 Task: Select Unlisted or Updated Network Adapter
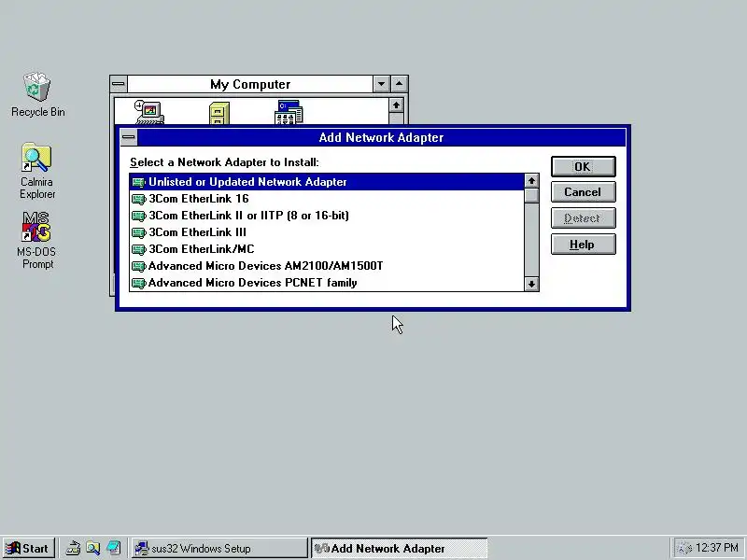tap(327, 182)
